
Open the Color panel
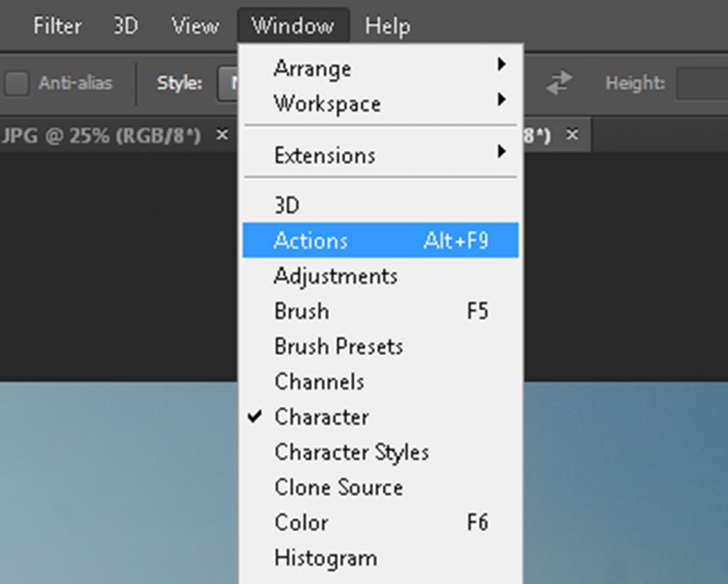(301, 523)
